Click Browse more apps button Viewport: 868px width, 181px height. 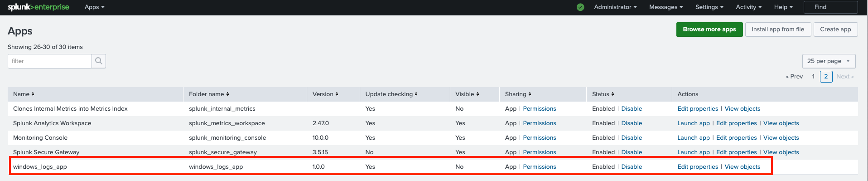[709, 29]
